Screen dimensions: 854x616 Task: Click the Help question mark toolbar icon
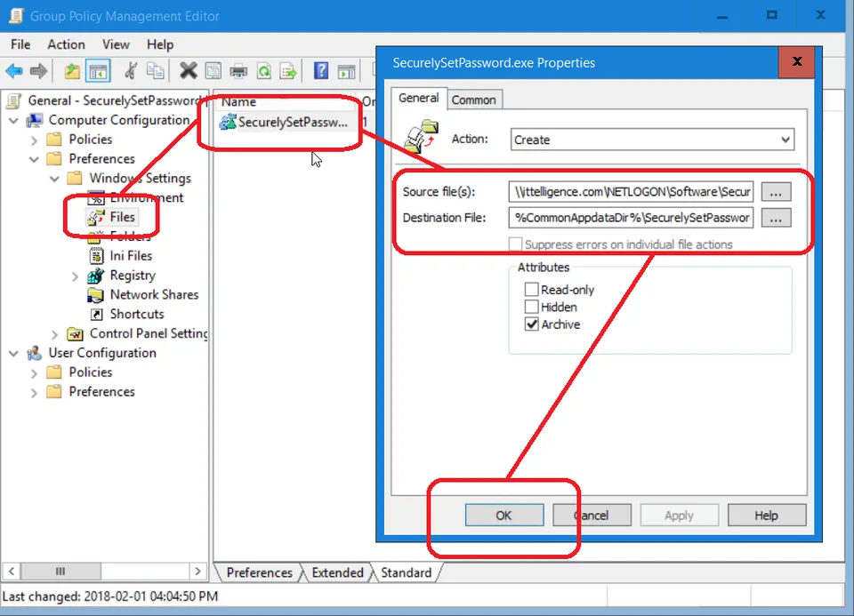pos(321,71)
